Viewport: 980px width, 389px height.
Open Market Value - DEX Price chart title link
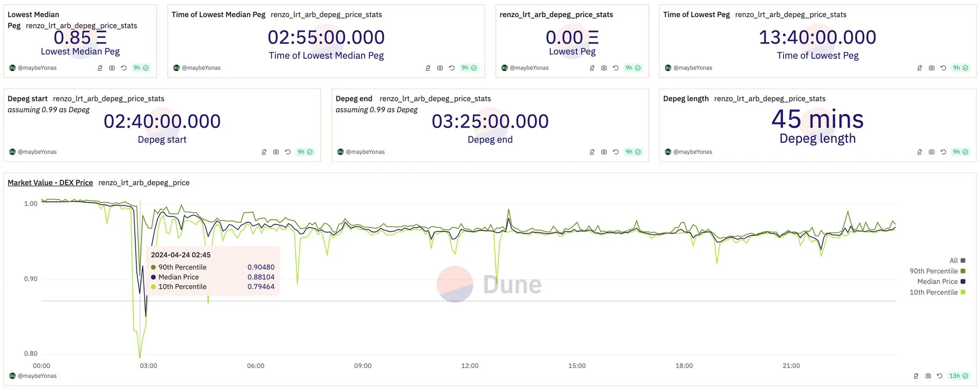[x=50, y=182]
